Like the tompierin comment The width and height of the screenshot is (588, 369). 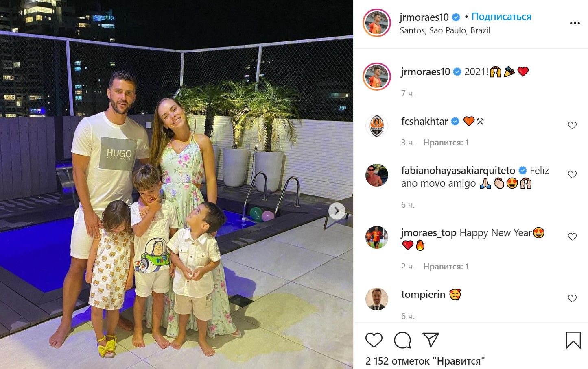click(572, 298)
